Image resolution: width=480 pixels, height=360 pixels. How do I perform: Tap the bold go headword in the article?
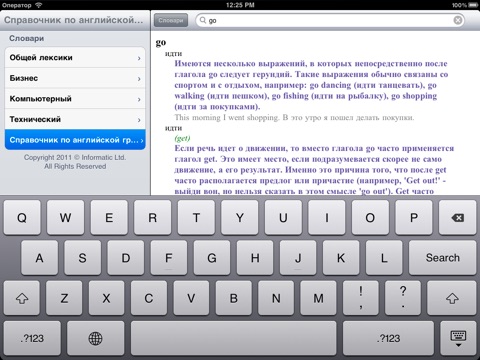161,43
